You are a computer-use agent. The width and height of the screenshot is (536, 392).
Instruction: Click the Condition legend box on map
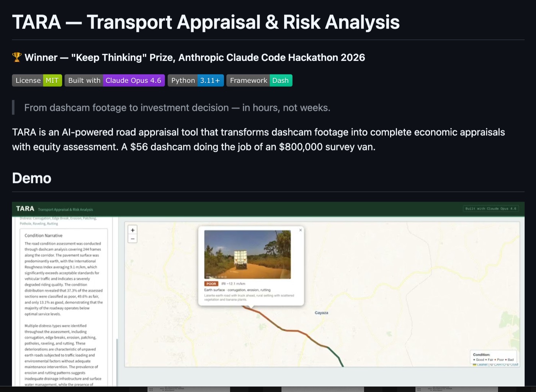(x=494, y=357)
